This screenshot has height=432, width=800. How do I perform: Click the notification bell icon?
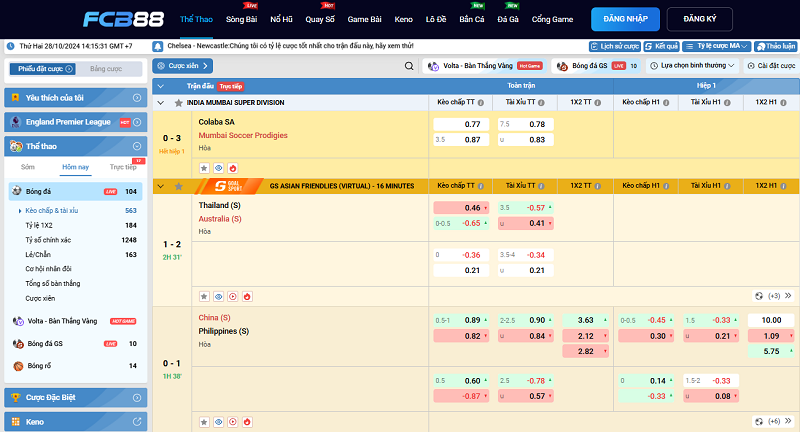[x=158, y=46]
